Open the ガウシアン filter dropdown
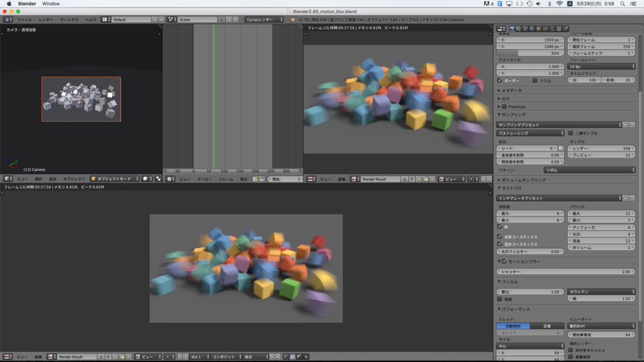Image resolution: width=644 pixels, height=362 pixels. pyautogui.click(x=602, y=292)
